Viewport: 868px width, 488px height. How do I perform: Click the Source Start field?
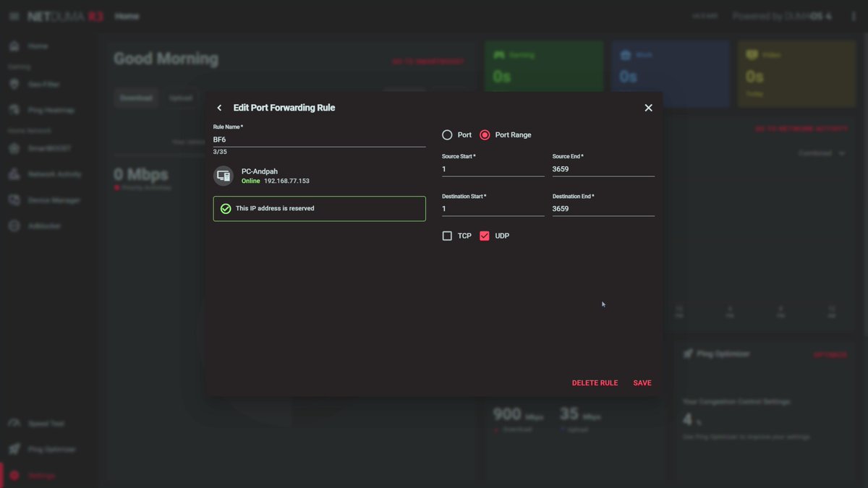[493, 169]
